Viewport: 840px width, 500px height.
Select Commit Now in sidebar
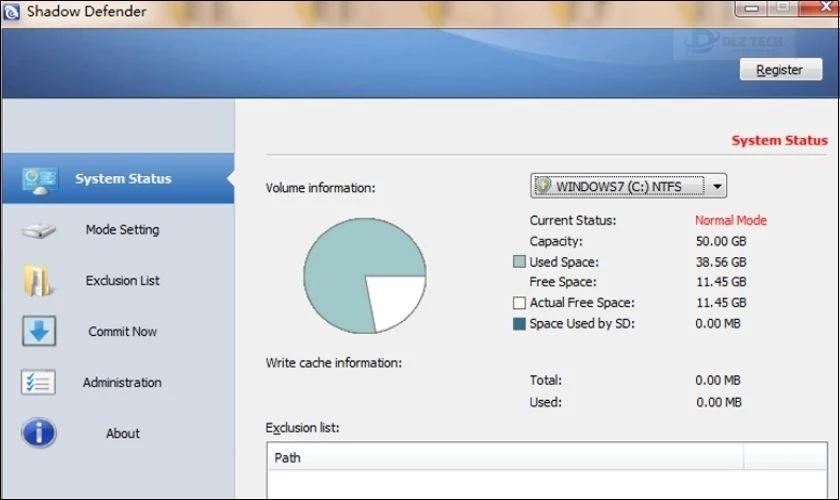(123, 331)
